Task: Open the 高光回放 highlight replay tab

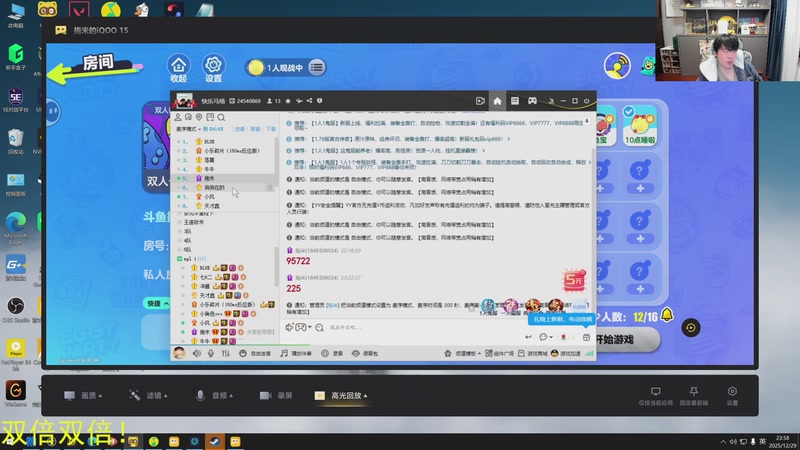Action: 341,395
